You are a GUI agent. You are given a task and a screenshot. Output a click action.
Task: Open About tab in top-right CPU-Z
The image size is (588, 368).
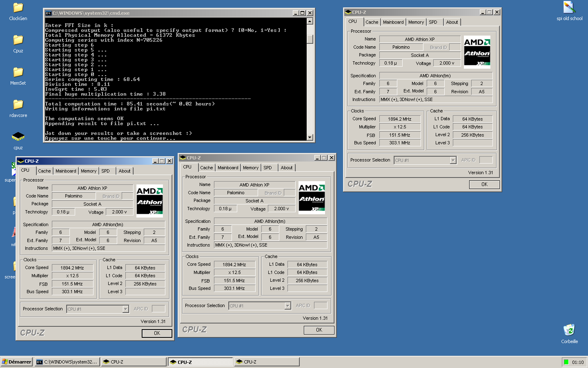pyautogui.click(x=452, y=22)
